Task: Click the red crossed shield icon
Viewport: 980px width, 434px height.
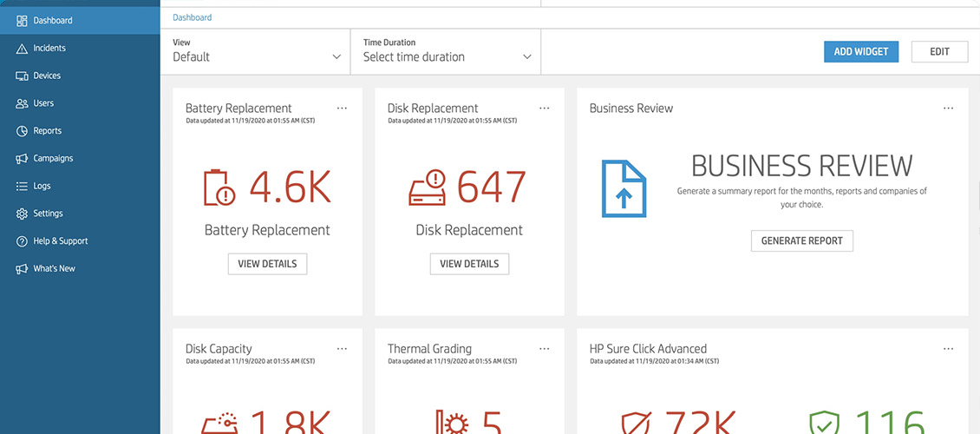Action: click(637, 423)
